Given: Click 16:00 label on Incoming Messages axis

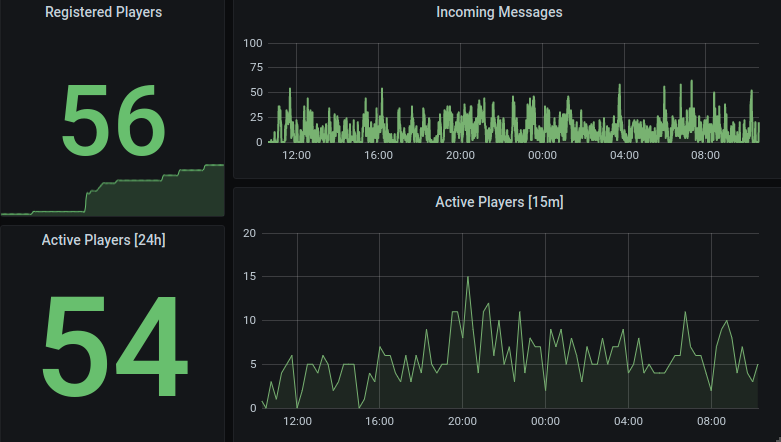Looking at the screenshot, I should tap(379, 155).
